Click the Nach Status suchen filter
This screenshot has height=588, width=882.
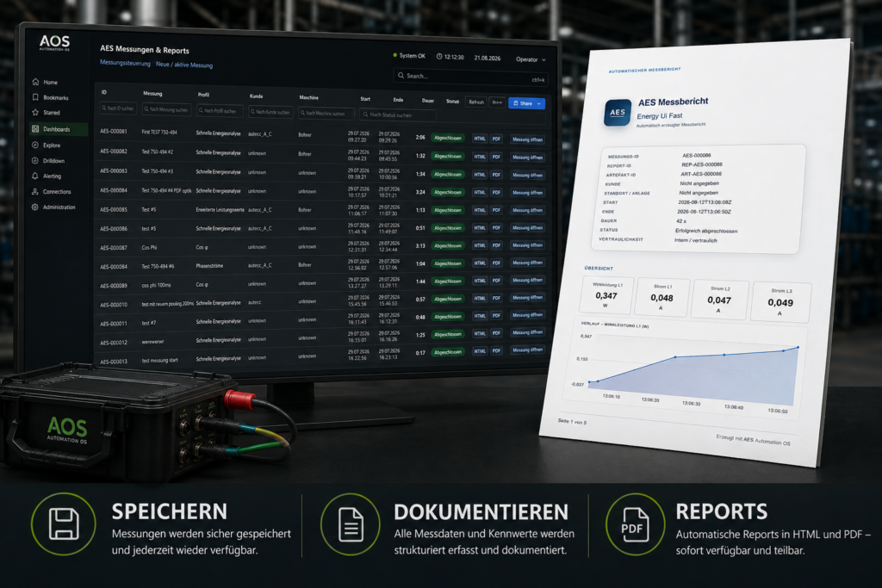[x=398, y=115]
